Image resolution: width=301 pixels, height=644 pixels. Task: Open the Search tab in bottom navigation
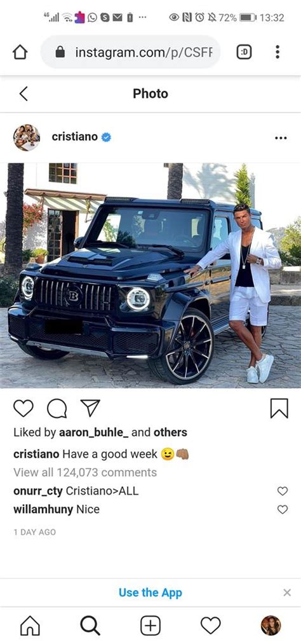[x=90, y=626]
